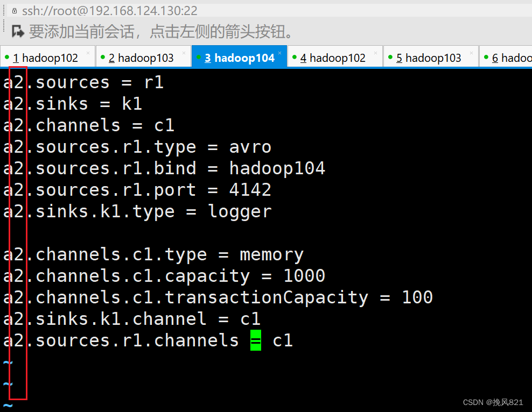532x412 pixels.
Task: Click the lock icon in the address bar
Action: (15, 10)
